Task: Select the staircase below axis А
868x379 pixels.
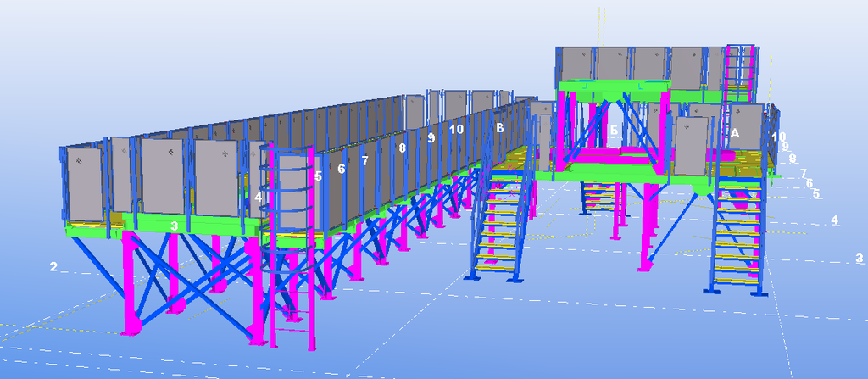Action: point(734,237)
